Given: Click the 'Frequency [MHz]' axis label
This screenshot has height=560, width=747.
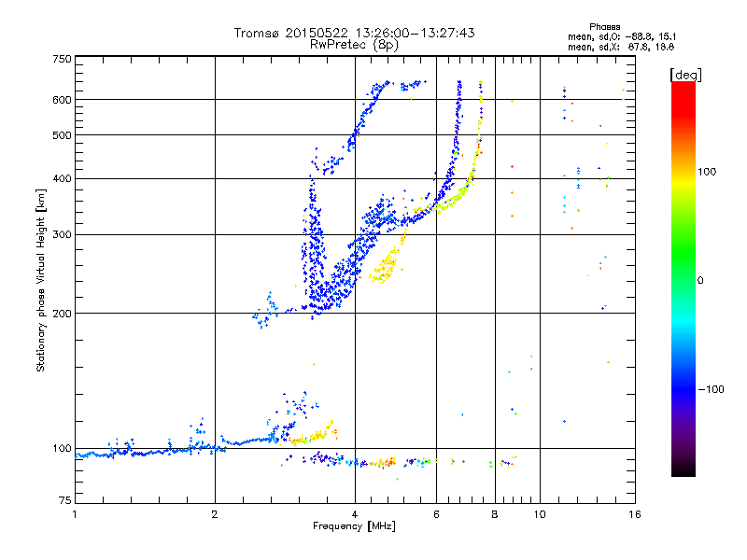Looking at the screenshot, I should (354, 526).
